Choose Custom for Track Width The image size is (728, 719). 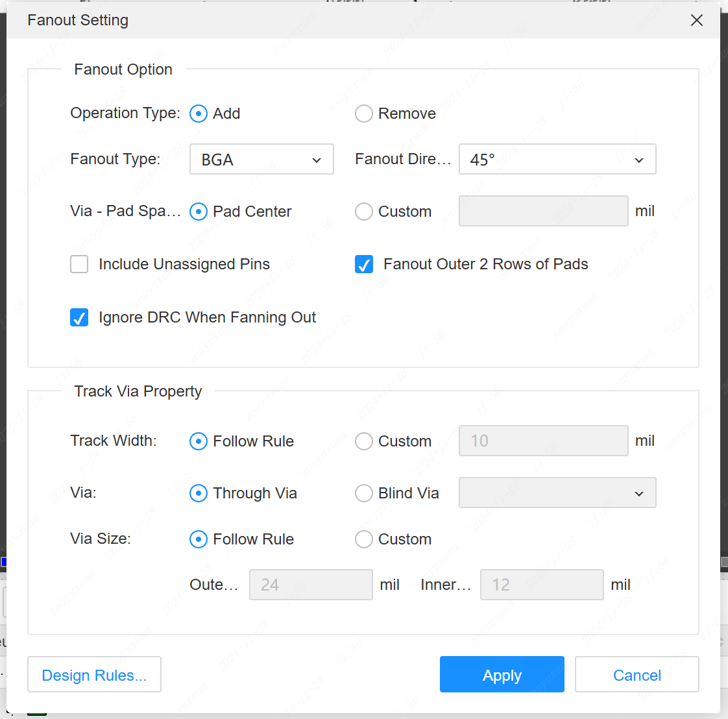pyautogui.click(x=364, y=441)
